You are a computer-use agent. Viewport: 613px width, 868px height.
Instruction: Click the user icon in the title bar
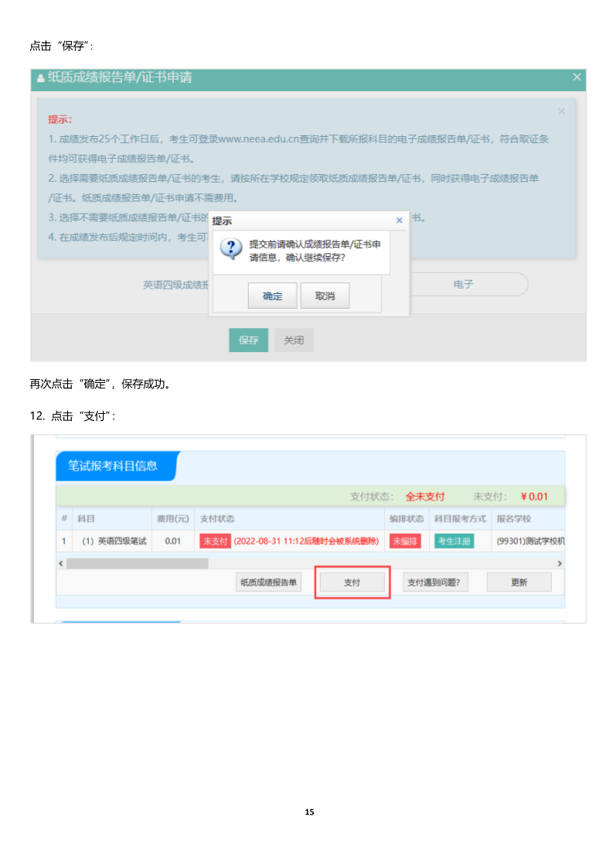(40, 78)
